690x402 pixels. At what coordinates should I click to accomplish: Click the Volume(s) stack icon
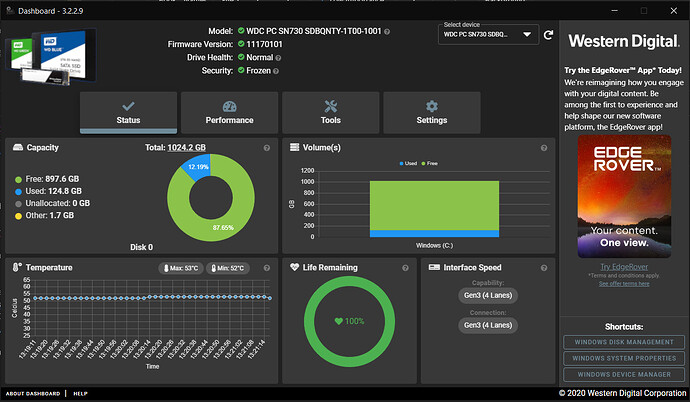coord(294,147)
